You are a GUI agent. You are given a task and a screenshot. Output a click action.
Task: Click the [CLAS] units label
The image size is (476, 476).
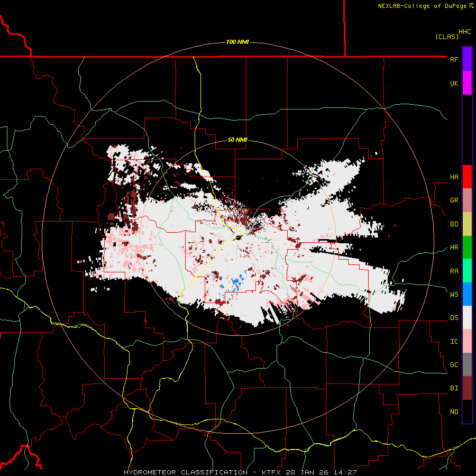coord(447,36)
